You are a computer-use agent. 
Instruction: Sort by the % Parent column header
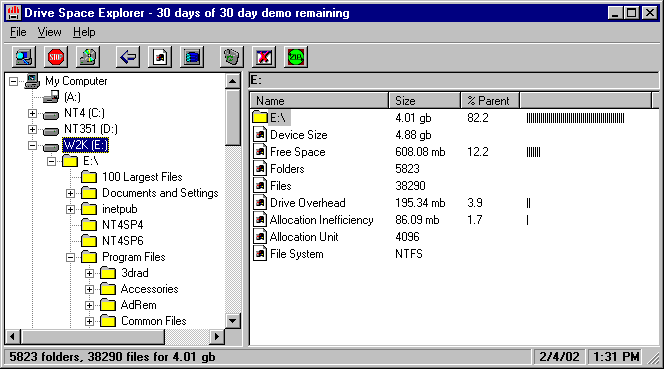pyautogui.click(x=490, y=101)
